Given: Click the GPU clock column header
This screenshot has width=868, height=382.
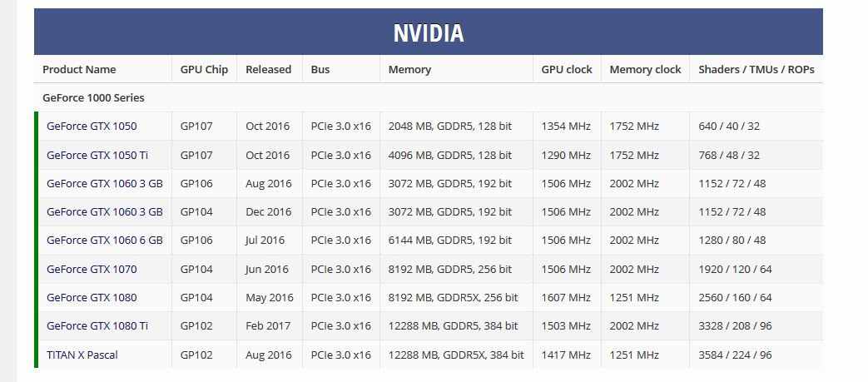Looking at the screenshot, I should point(567,69).
